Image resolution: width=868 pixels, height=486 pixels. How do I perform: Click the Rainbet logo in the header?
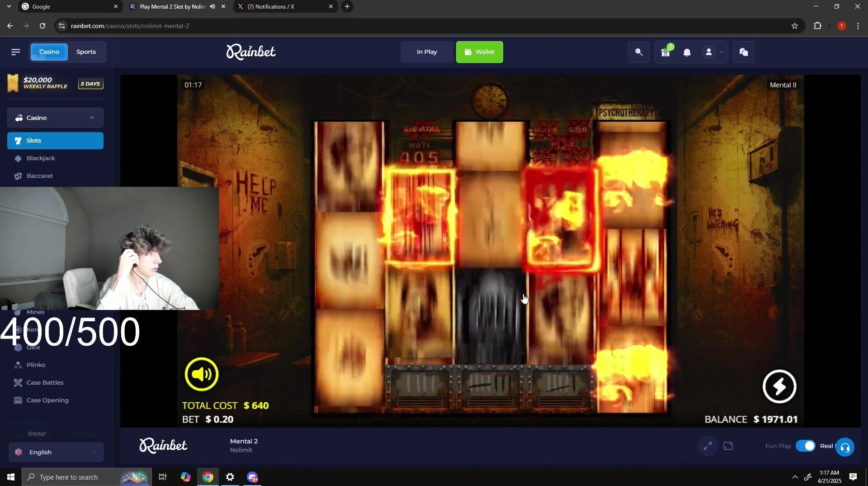click(x=251, y=52)
